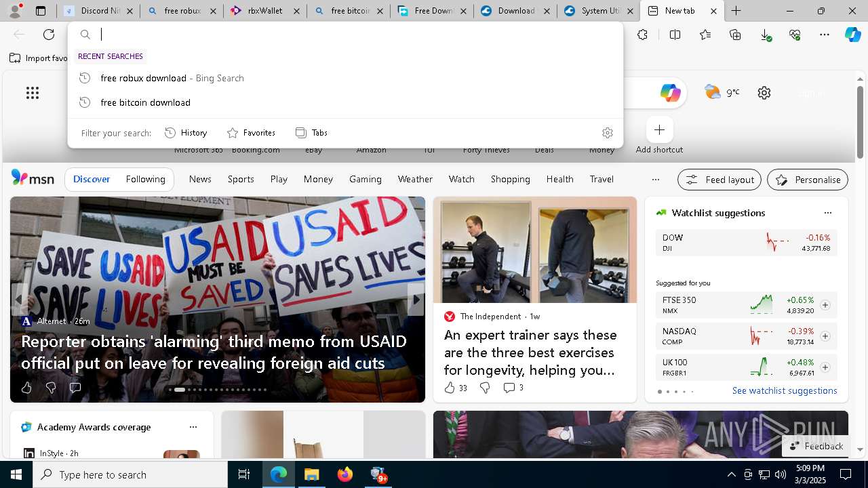
Task: Open the weather 9°C widget
Action: coord(722,92)
